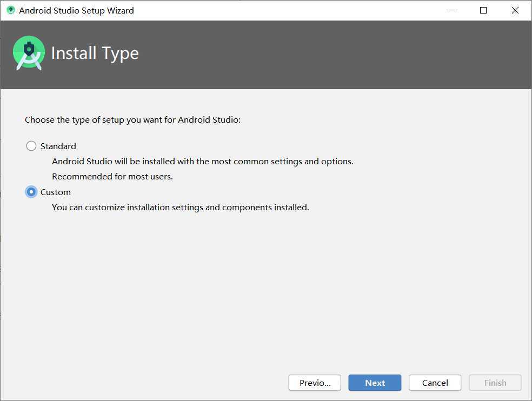Click the 'Install Type' heading

point(95,54)
